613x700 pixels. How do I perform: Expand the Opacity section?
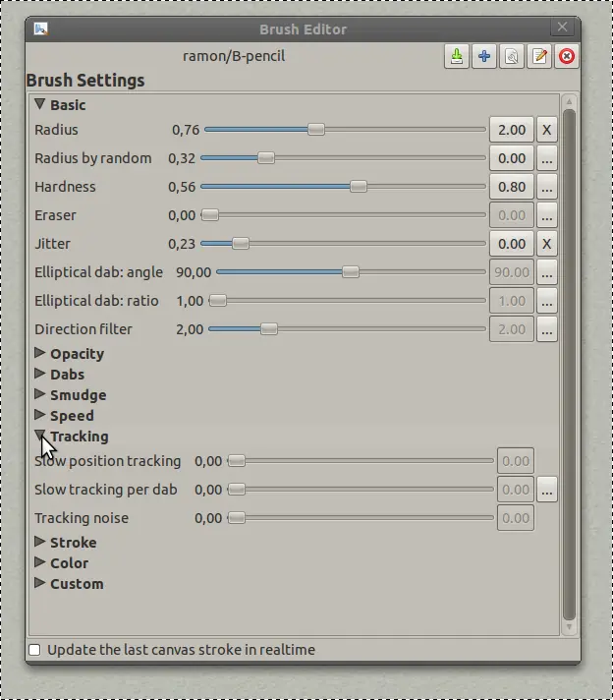coord(39,353)
